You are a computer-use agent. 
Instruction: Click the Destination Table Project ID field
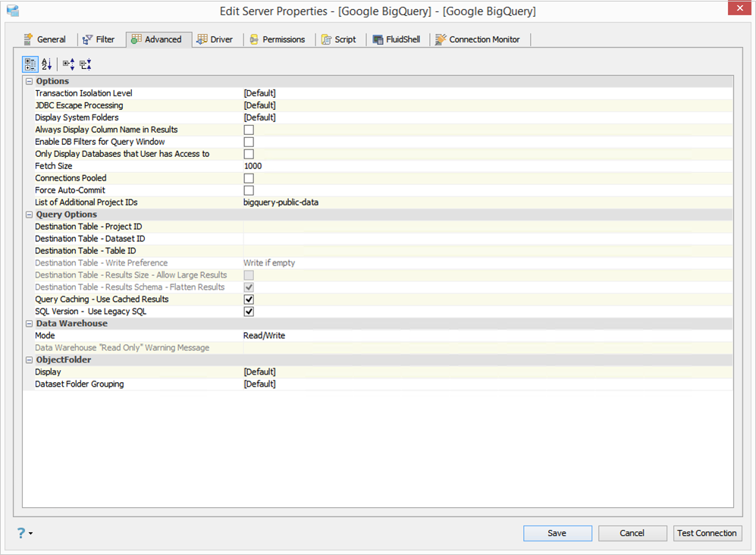click(x=488, y=227)
